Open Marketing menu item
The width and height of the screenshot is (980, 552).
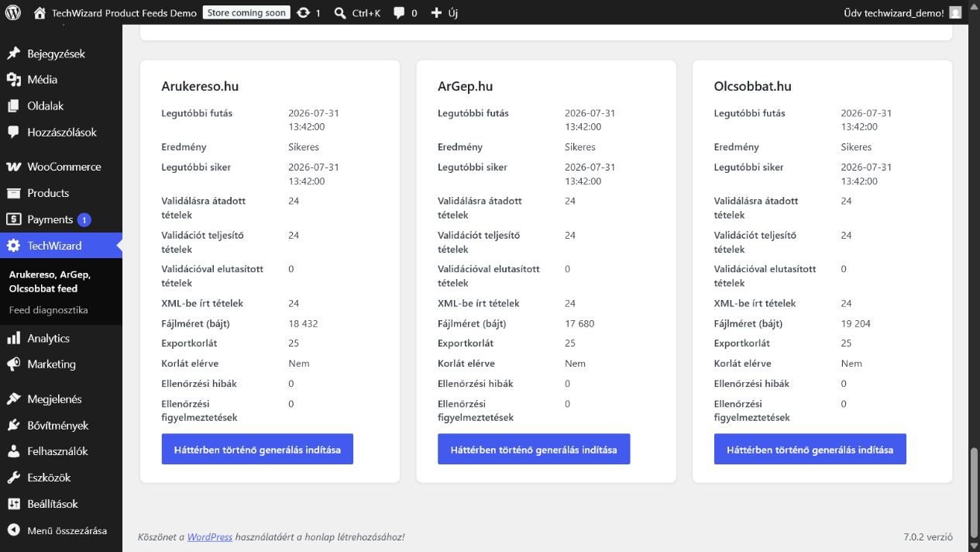[51, 364]
